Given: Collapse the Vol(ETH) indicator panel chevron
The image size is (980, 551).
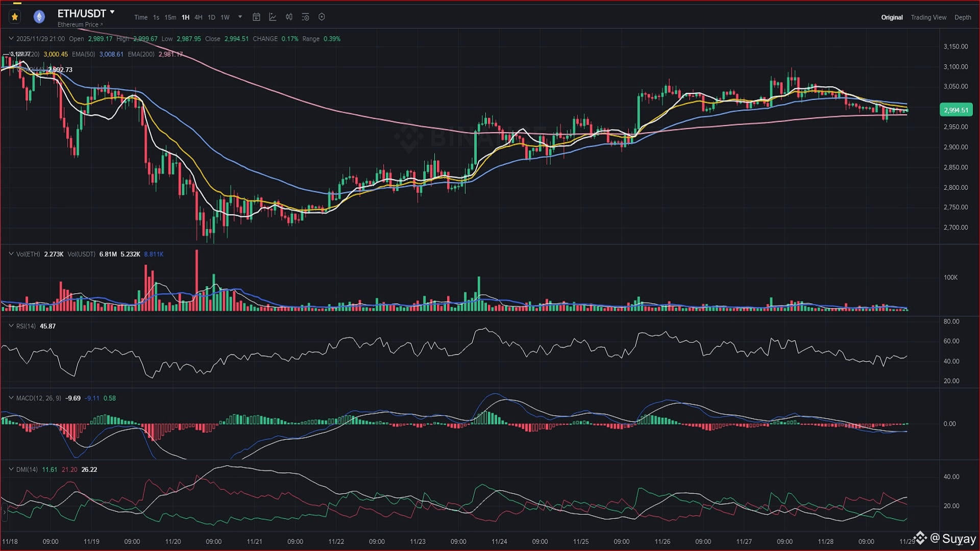Looking at the screenshot, I should point(11,254).
